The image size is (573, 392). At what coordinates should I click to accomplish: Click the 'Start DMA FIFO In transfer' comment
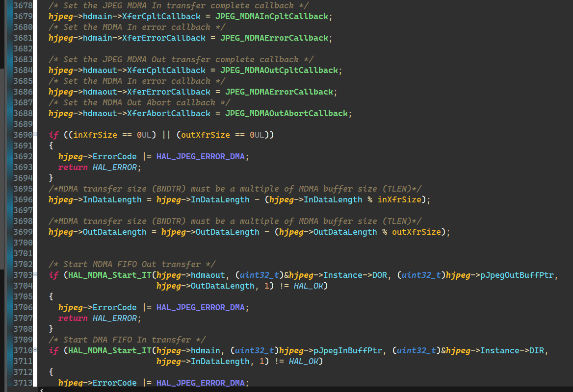[x=127, y=340]
